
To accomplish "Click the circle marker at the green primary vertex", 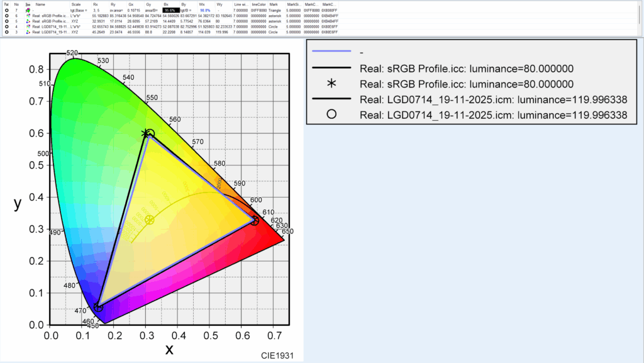I will 150,133.
